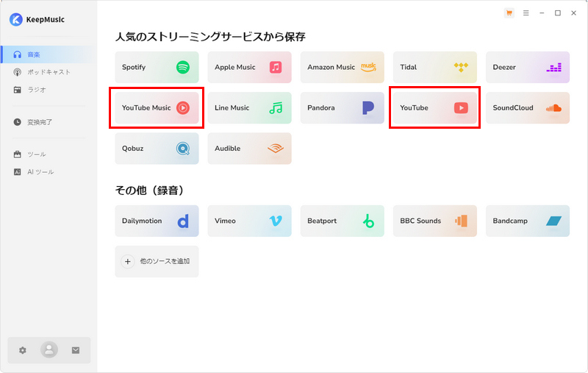Click the SoundCloud cloud icon
This screenshot has height=373, width=588.
(553, 108)
